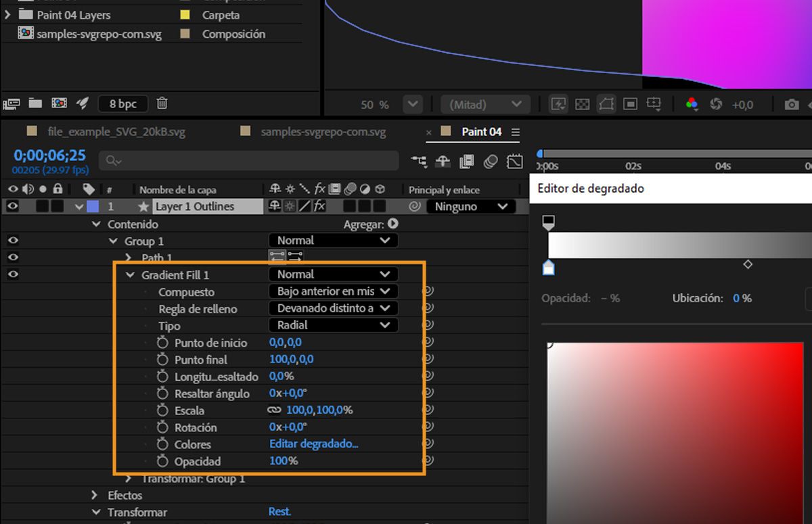Image resolution: width=812 pixels, height=524 pixels.
Task: Click the 8 bpc color depth button
Action: pos(123,103)
